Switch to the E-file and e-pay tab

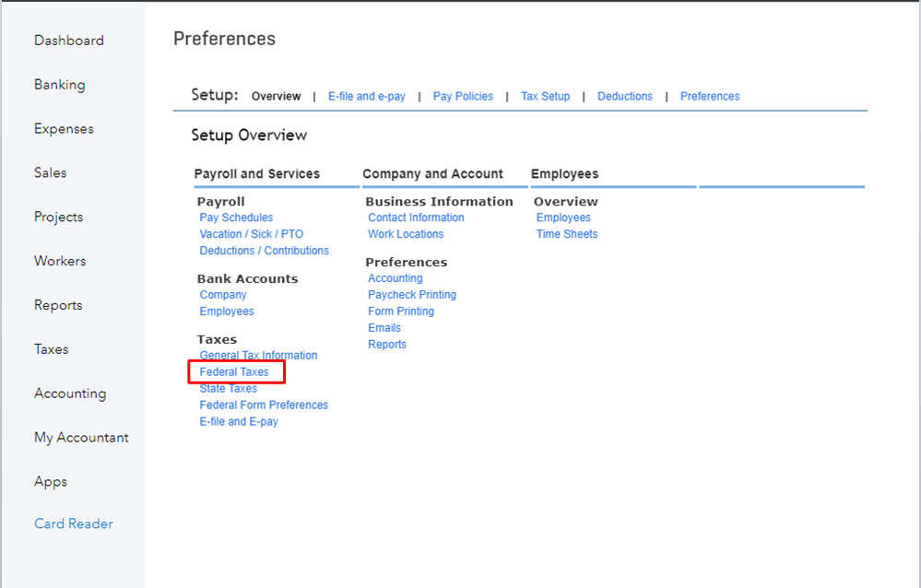click(x=367, y=97)
